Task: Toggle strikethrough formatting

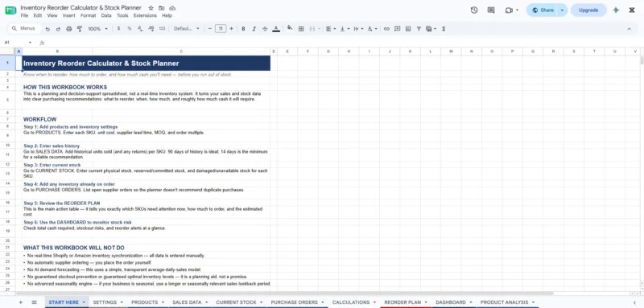Action: (265, 29)
